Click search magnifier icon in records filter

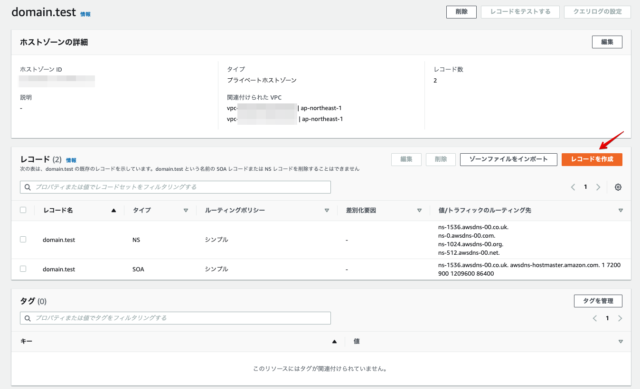27,187
